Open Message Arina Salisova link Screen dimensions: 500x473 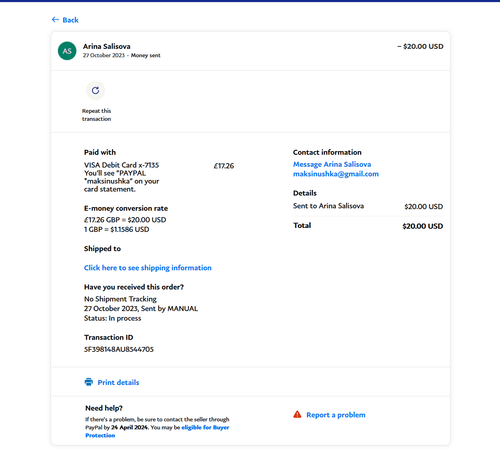tap(332, 164)
